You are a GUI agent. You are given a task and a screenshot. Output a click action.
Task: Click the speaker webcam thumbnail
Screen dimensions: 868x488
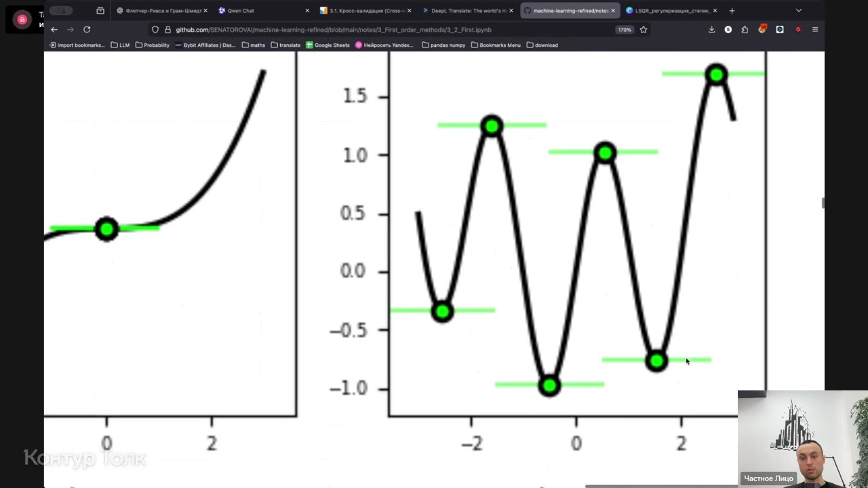pyautogui.click(x=803, y=439)
